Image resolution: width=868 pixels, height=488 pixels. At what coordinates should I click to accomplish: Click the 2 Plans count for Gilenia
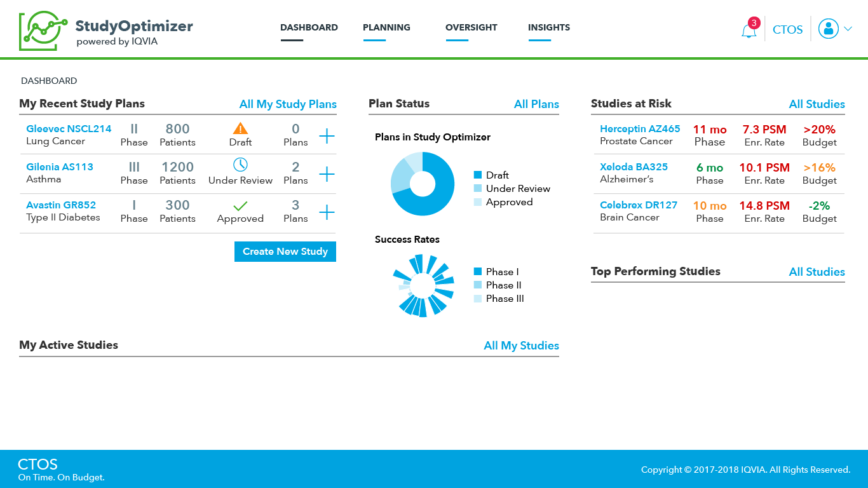[x=295, y=167]
